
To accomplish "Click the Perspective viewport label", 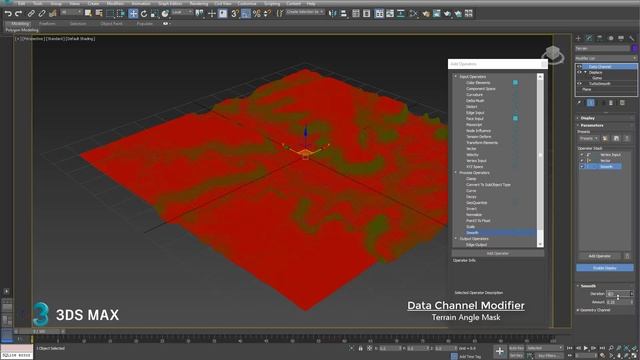I will (33, 39).
